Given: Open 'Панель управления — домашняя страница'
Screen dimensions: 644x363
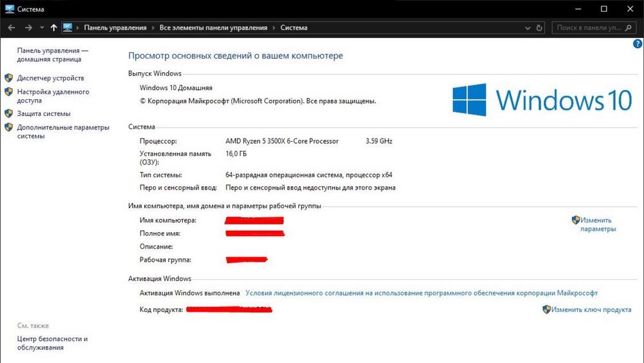Looking at the screenshot, I should [x=53, y=55].
